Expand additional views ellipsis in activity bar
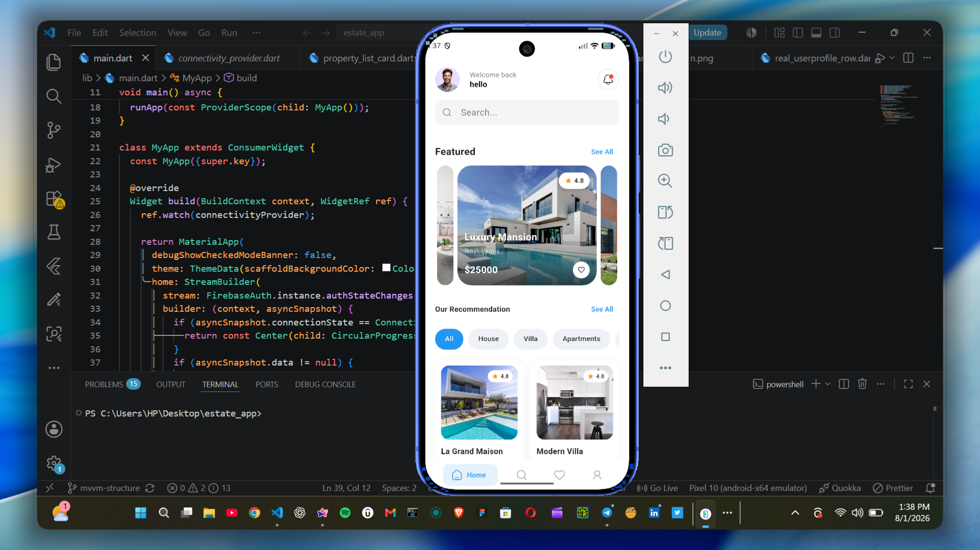The height and width of the screenshot is (550, 980). point(54,367)
